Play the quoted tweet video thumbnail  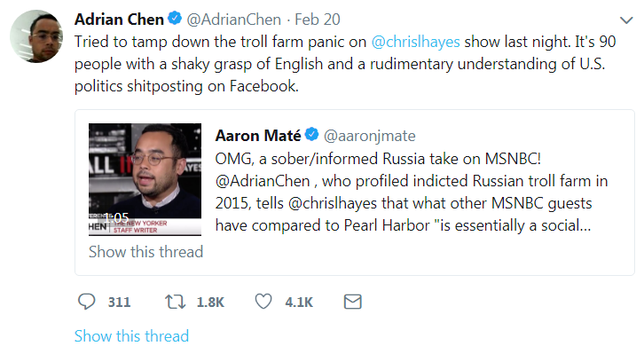(x=145, y=179)
